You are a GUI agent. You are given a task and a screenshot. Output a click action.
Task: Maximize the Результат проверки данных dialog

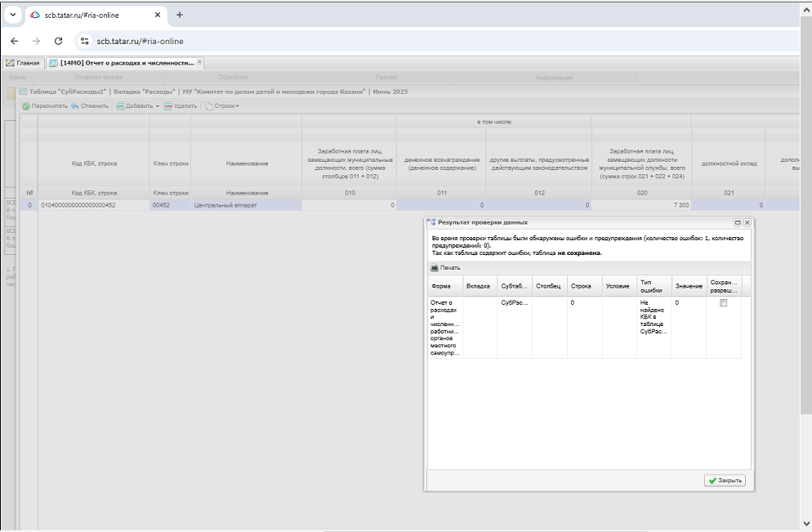[x=738, y=222]
